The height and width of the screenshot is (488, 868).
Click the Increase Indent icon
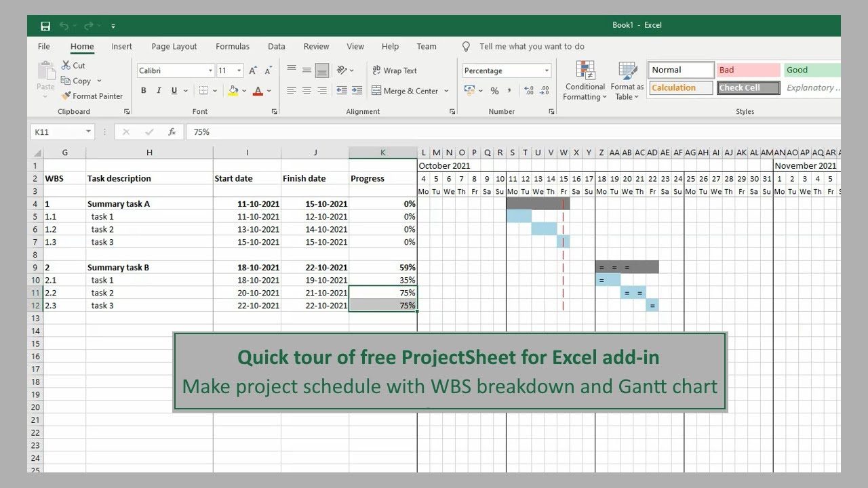point(357,91)
